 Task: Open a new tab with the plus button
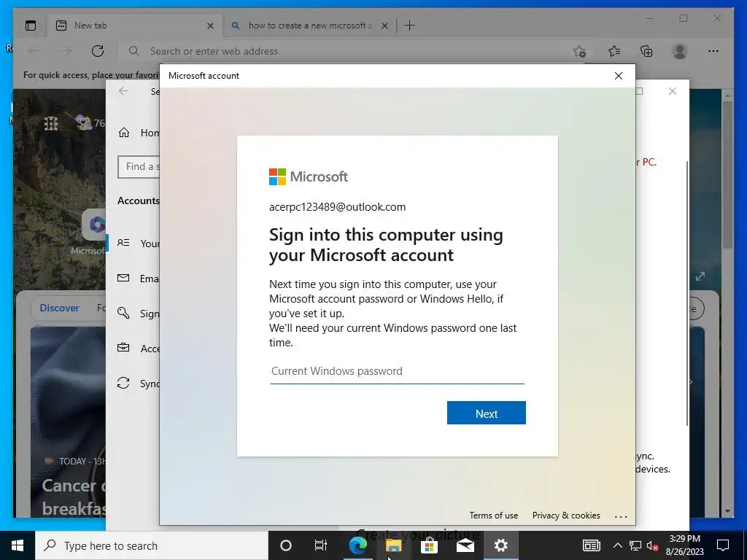(409, 26)
